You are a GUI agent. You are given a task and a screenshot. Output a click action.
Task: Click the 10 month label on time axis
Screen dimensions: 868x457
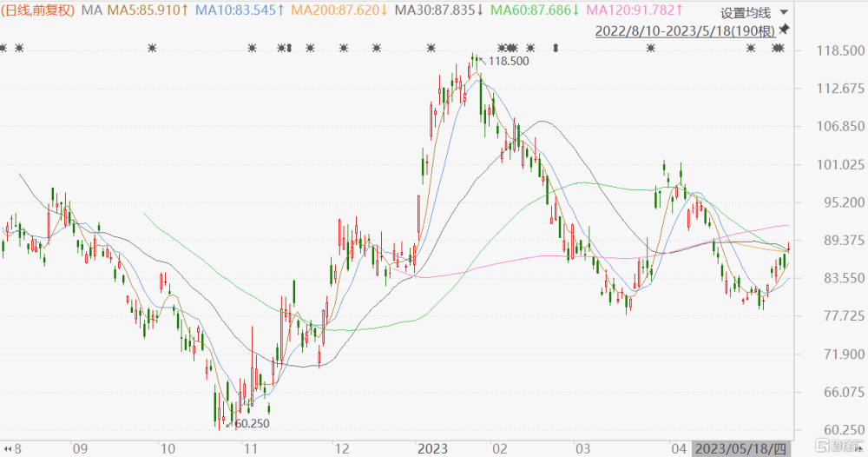(168, 448)
